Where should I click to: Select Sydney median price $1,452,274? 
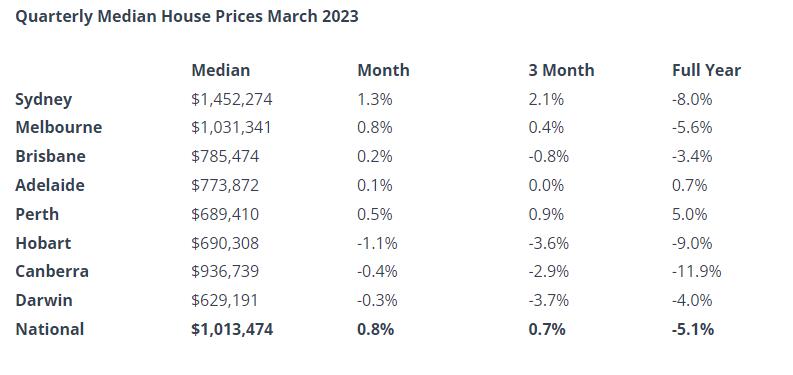(x=232, y=99)
